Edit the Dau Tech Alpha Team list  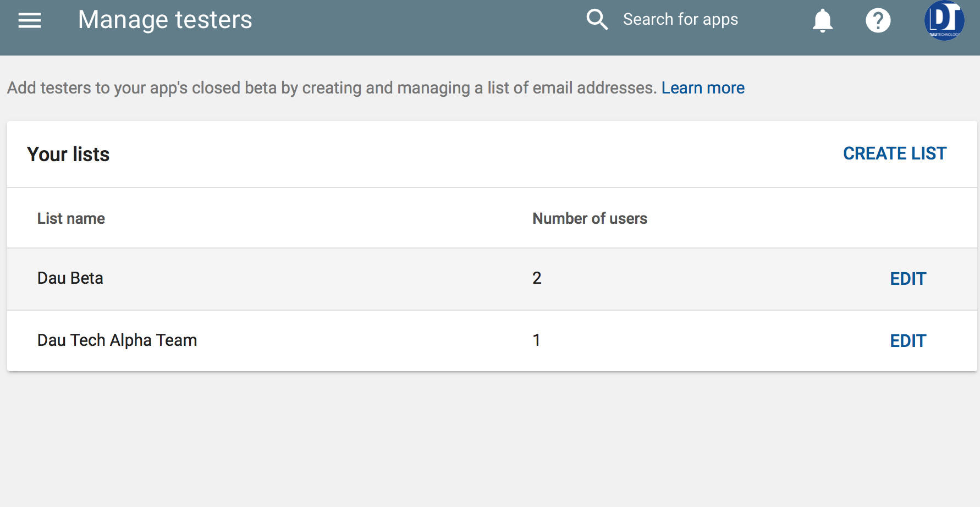(908, 341)
